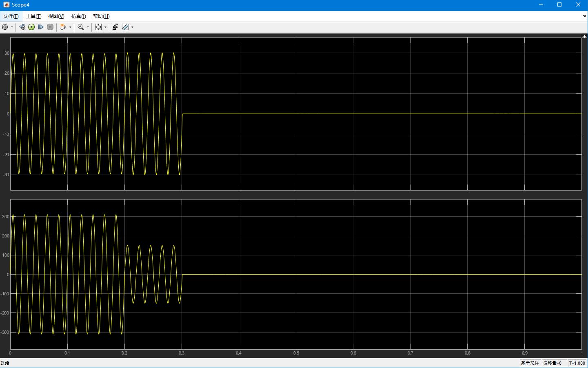Screen dimensions: 588x368
Task: Click the maximize axes icon above the top plot
Action: 584,36
